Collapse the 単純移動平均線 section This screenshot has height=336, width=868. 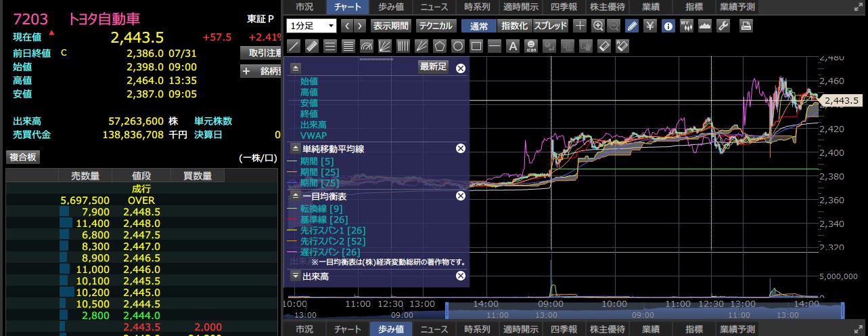pyautogui.click(x=296, y=148)
